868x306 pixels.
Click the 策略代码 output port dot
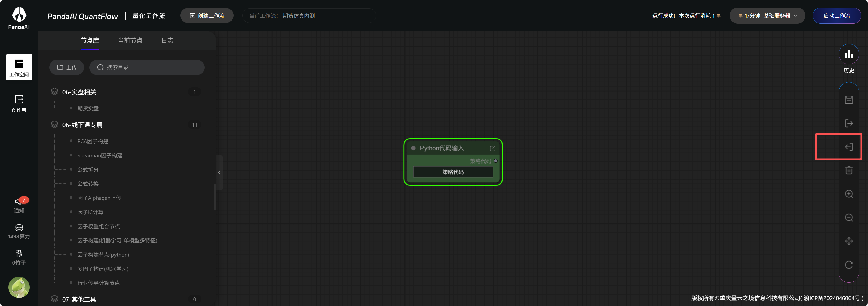(496, 161)
